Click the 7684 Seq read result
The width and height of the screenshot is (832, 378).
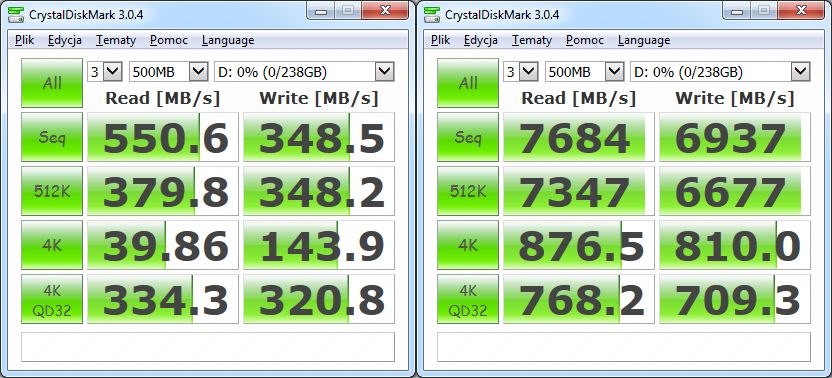coord(579,137)
